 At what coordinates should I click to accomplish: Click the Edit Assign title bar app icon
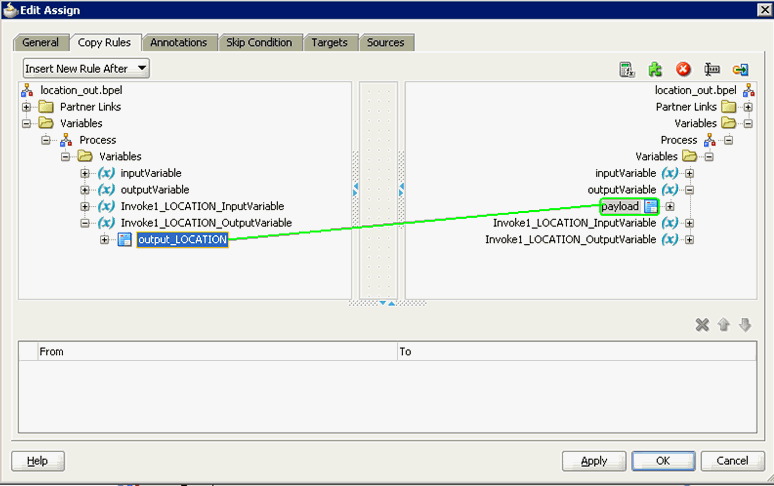tap(10, 10)
